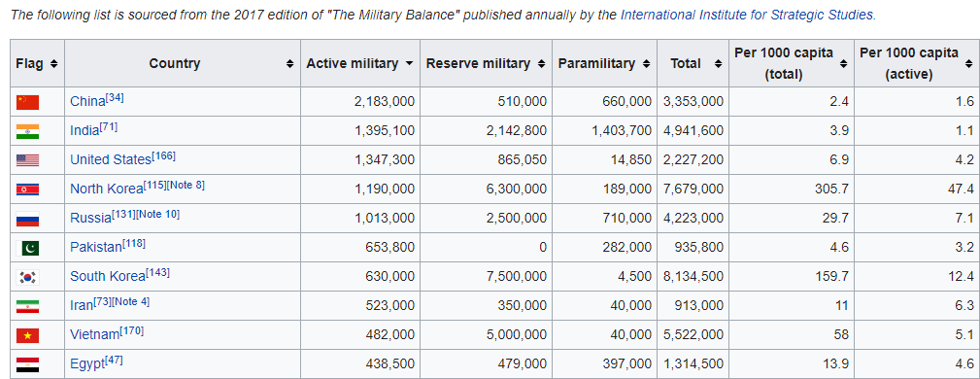Open the Egypt country link
Image resolution: width=980 pixels, height=379 pixels.
click(x=87, y=364)
